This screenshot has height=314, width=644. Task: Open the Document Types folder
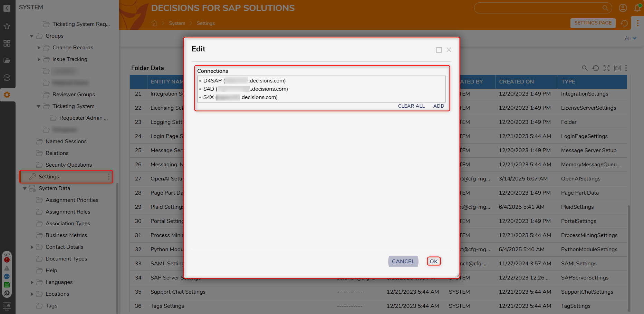pos(66,259)
